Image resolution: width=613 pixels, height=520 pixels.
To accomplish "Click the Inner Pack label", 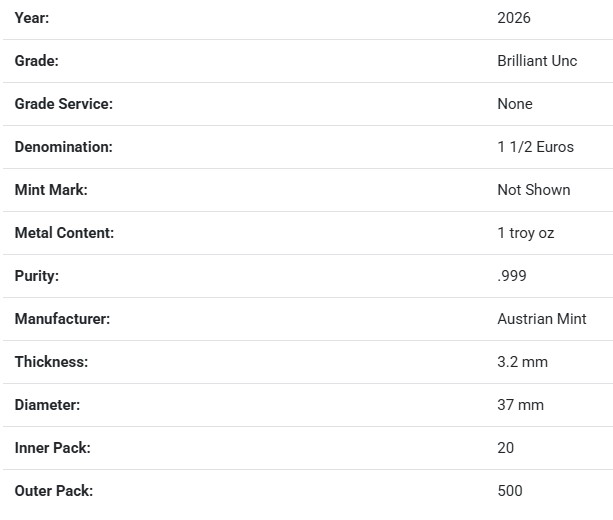I will point(53,448).
